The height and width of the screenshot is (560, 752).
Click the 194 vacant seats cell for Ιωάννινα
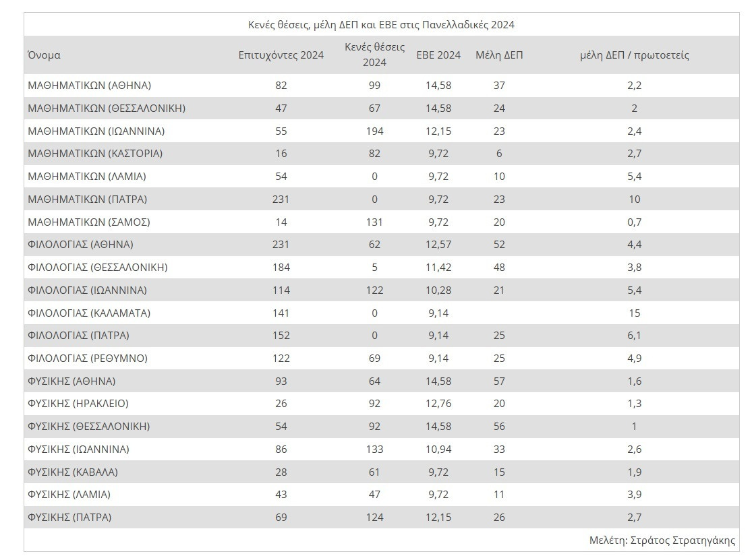(374, 131)
